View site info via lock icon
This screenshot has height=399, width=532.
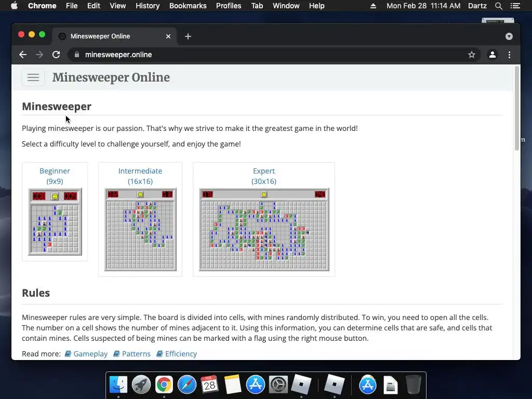point(77,55)
